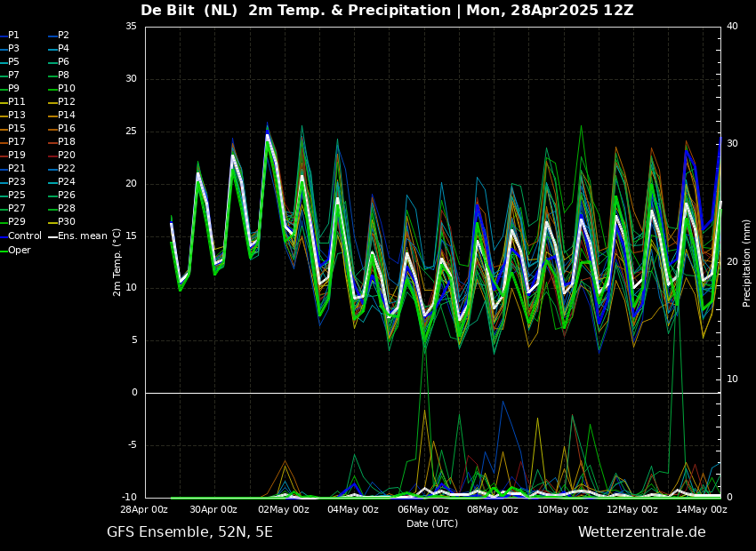
Task: Select the Ens. mean legend entry
Action: pos(82,236)
